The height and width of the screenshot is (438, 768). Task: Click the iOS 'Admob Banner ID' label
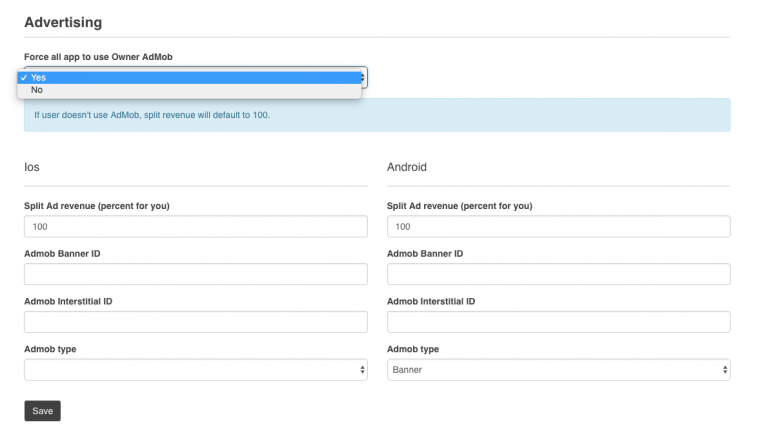tap(62, 254)
